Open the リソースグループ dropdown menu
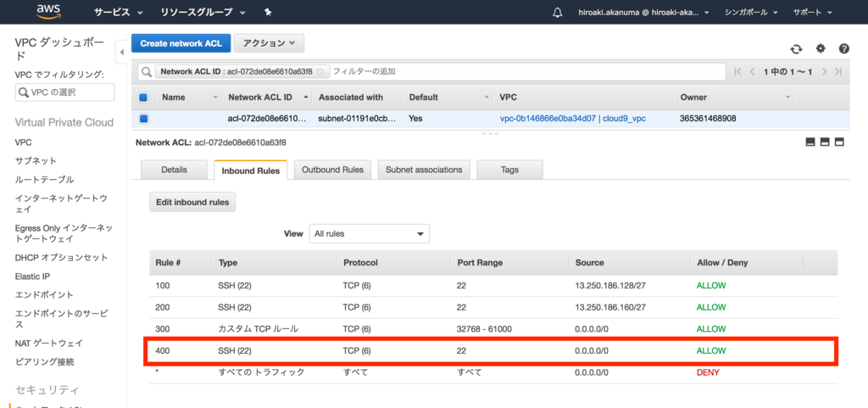 click(203, 12)
